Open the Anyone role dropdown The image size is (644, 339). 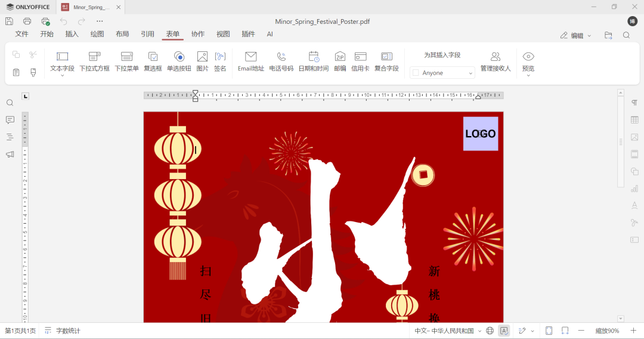click(x=442, y=73)
